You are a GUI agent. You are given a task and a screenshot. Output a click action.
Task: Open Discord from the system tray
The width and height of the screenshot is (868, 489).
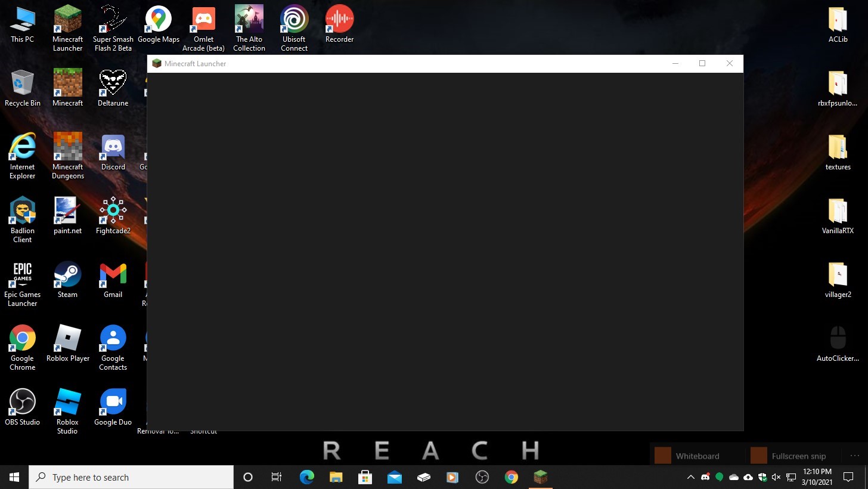705,477
